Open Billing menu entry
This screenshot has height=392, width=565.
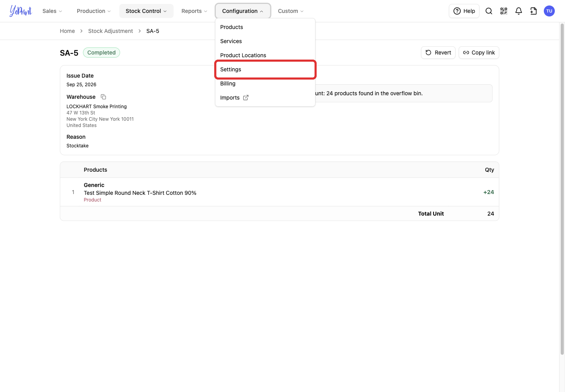tap(265, 83)
